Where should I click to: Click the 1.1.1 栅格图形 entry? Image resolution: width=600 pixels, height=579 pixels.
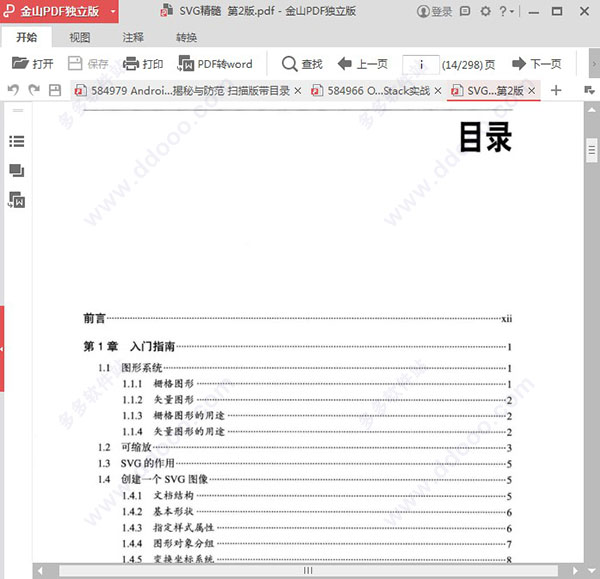coord(317,384)
